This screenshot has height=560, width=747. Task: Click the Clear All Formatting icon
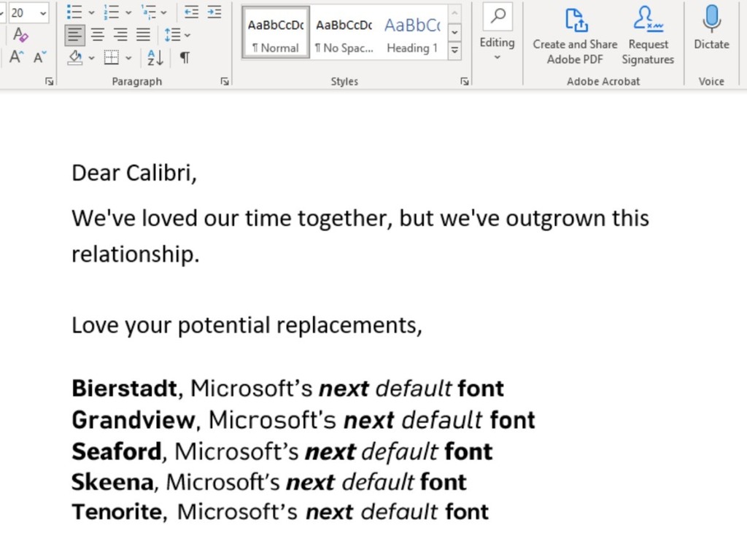coord(20,35)
